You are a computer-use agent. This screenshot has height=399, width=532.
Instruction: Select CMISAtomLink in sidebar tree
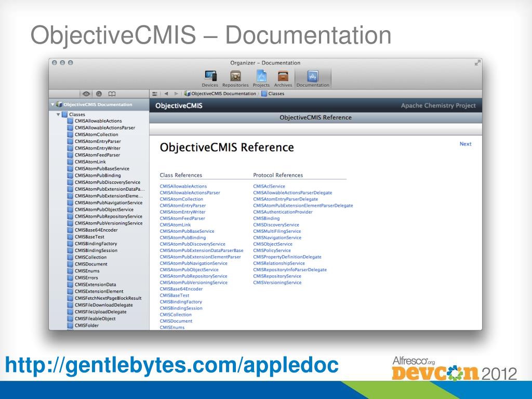pyautogui.click(x=87, y=162)
